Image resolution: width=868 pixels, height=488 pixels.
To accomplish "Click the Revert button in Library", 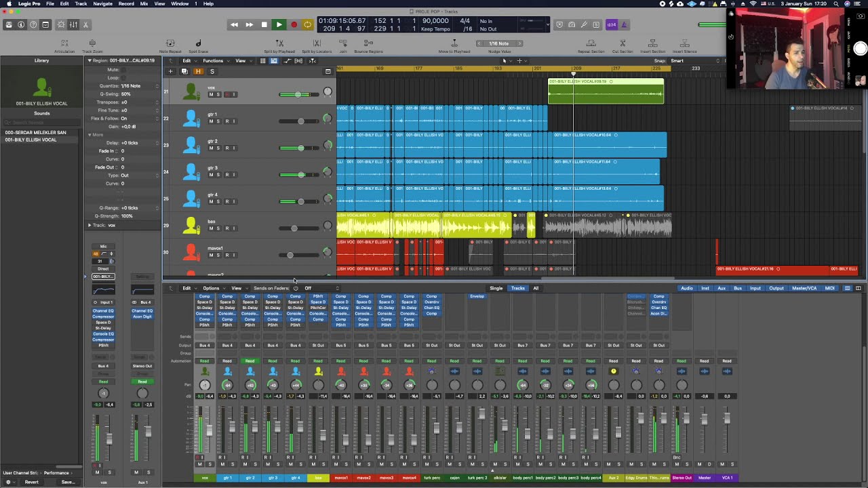I will coord(32,483).
